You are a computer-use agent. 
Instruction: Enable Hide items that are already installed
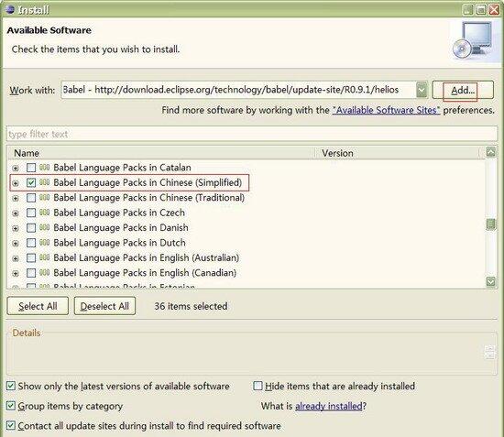[x=257, y=386]
